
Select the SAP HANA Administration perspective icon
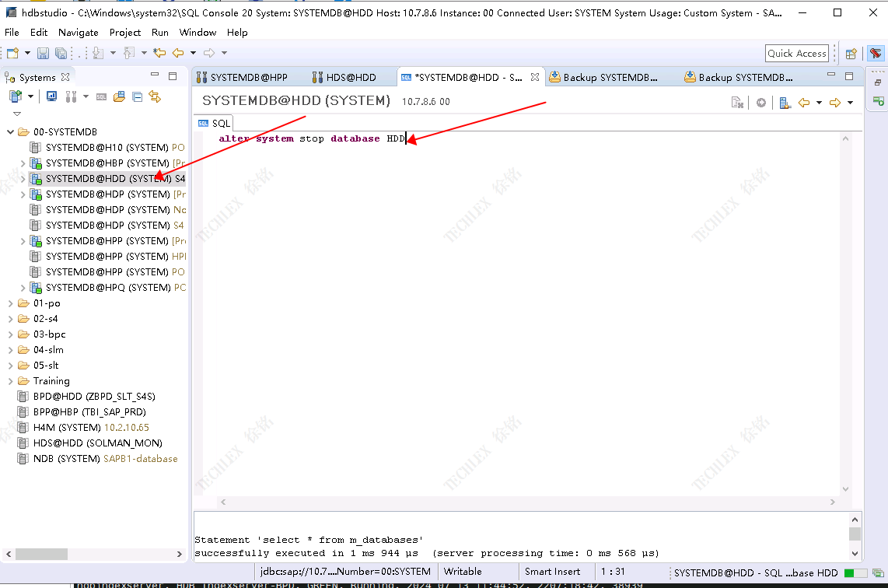coord(876,53)
